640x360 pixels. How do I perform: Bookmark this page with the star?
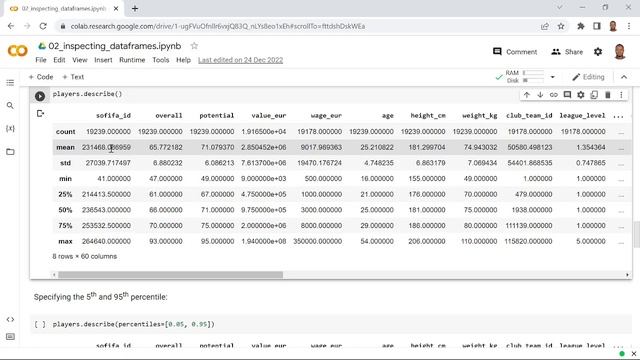click(561, 26)
